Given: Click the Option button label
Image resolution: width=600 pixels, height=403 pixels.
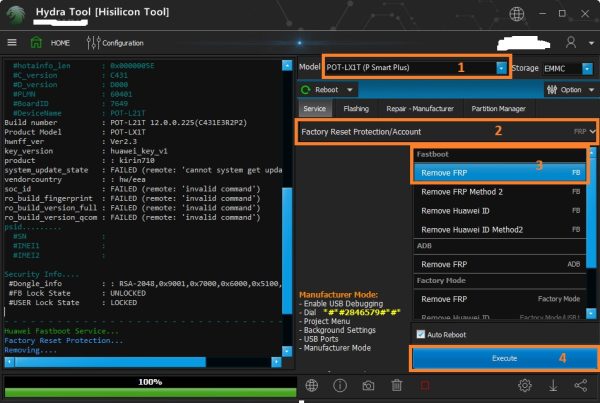Looking at the screenshot, I should (571, 90).
